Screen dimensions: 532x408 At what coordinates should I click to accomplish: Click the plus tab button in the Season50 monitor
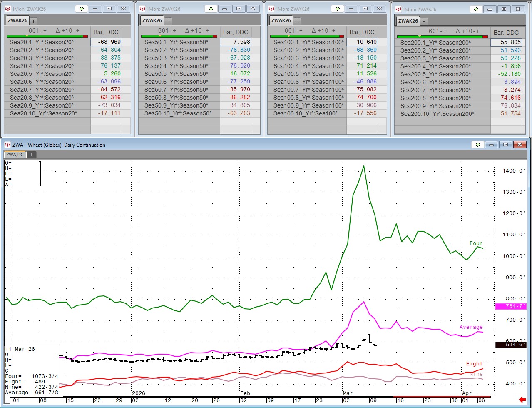click(x=168, y=20)
